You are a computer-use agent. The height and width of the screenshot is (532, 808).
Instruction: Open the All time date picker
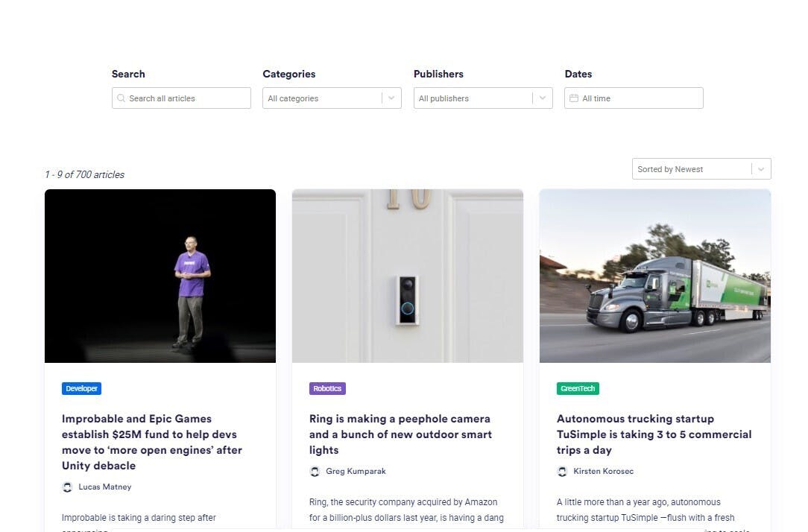634,98
